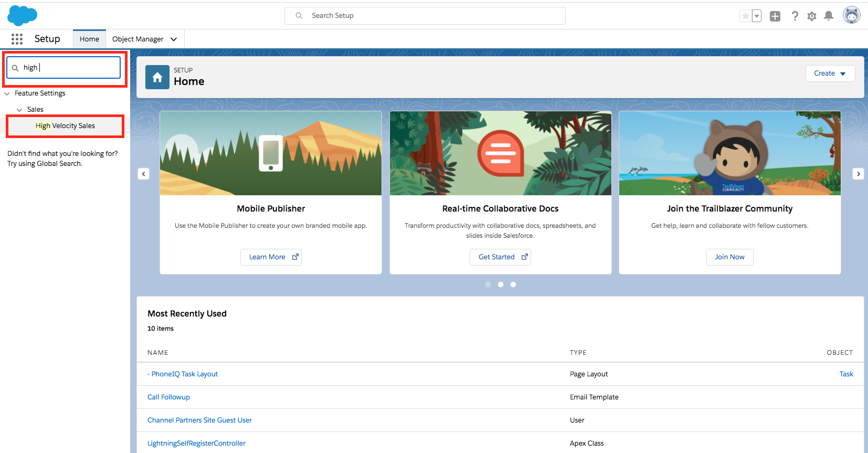Click the TYPE column header
868x453 pixels.
[x=578, y=353]
